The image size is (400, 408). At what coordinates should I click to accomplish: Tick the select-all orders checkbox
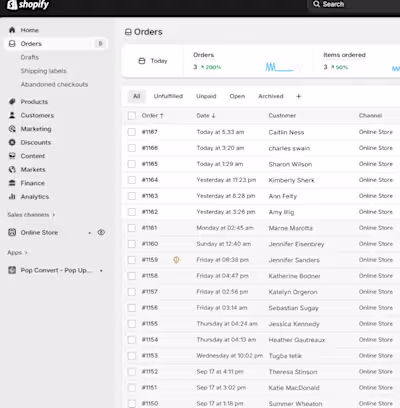132,116
